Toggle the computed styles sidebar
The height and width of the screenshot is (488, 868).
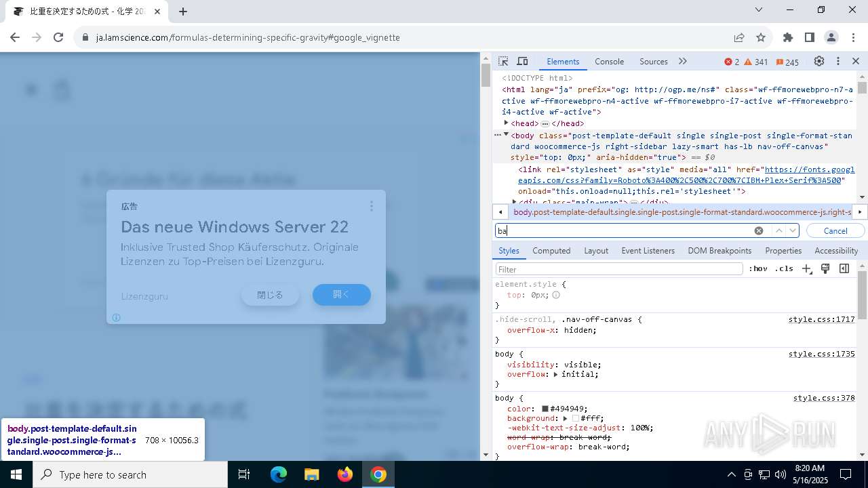pyautogui.click(x=844, y=269)
